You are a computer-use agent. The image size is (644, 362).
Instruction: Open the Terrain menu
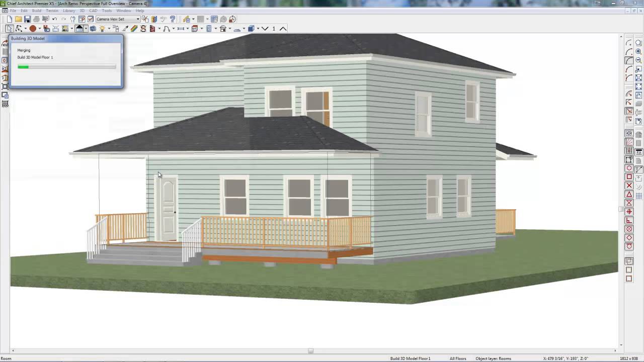point(52,11)
